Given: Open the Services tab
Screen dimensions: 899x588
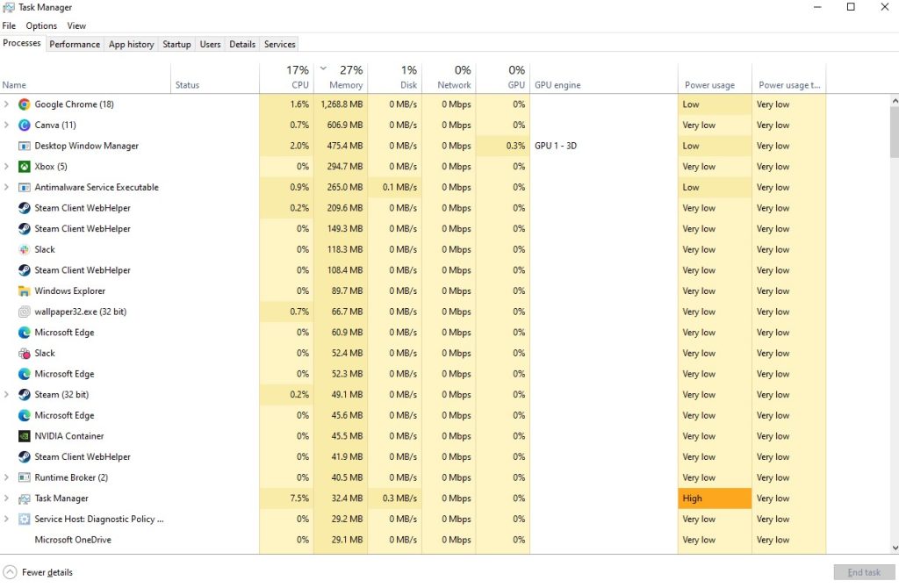Looking at the screenshot, I should [x=280, y=44].
